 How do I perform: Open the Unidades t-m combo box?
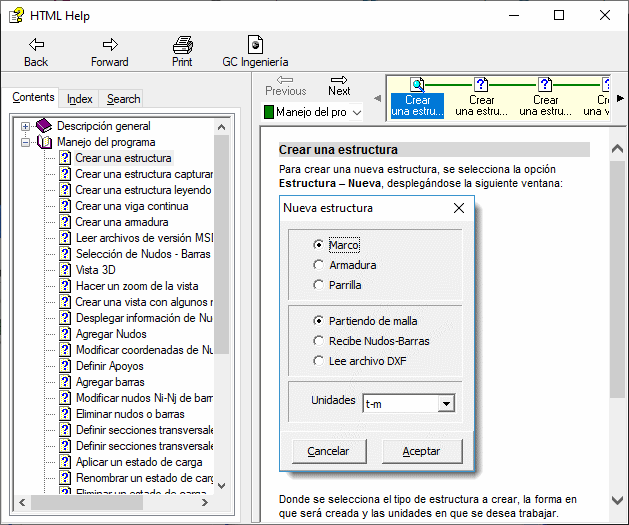click(446, 403)
